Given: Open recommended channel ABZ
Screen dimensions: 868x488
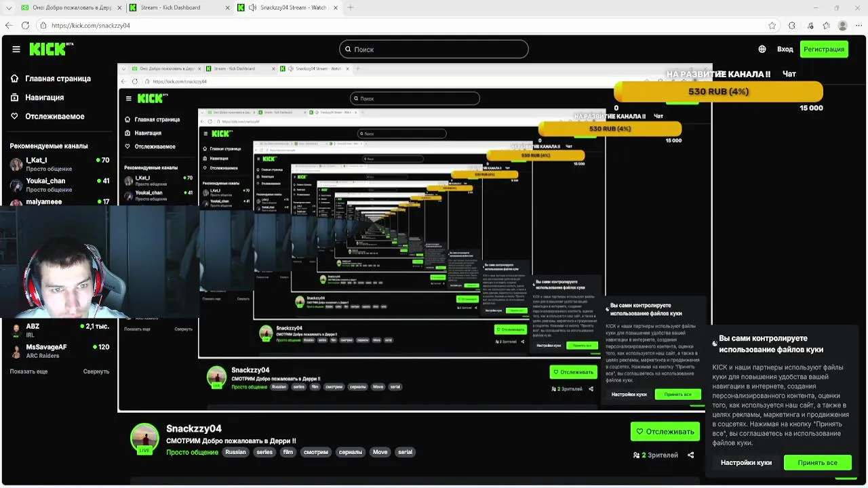Looking at the screenshot, I should tap(60, 330).
